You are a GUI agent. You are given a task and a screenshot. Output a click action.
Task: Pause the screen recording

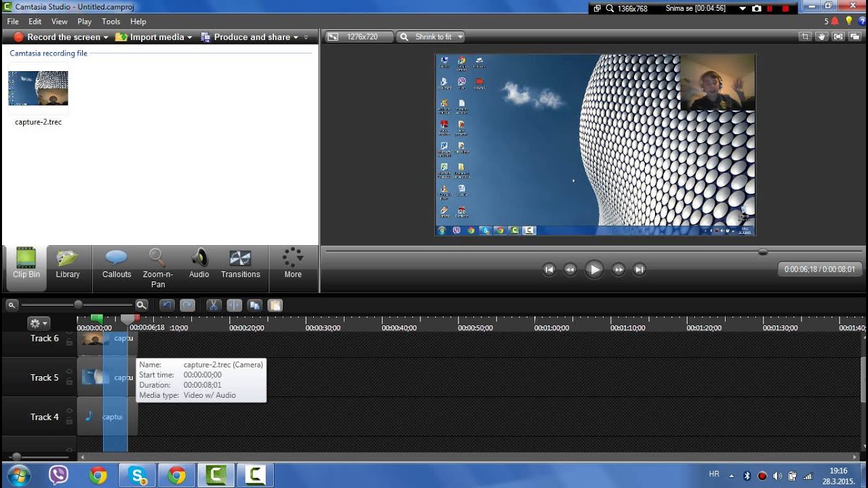pyautogui.click(x=770, y=9)
